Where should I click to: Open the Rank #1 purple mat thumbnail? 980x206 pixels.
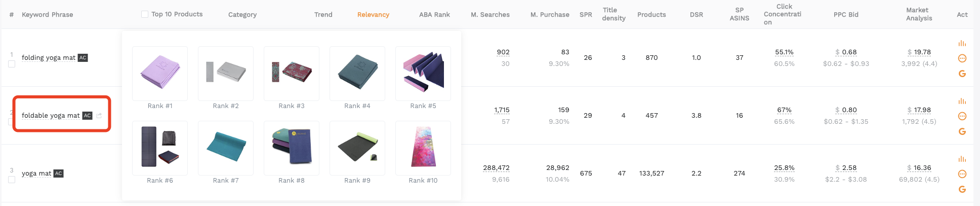tap(160, 74)
